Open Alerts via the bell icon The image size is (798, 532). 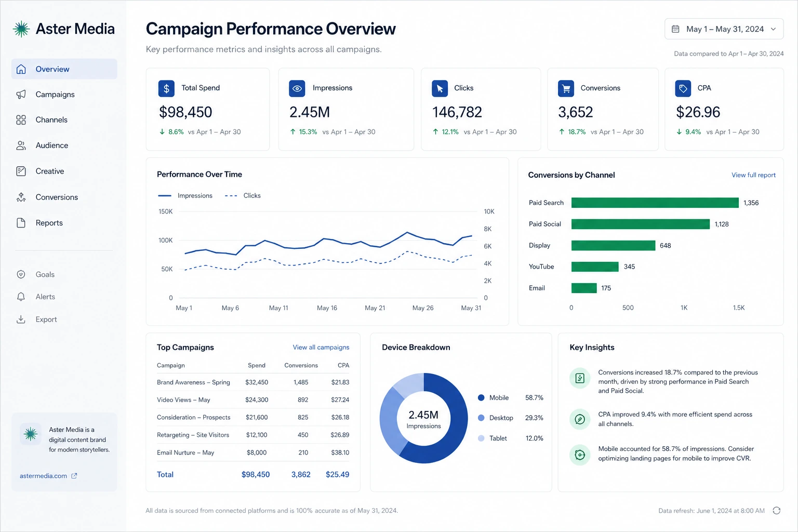click(x=21, y=297)
